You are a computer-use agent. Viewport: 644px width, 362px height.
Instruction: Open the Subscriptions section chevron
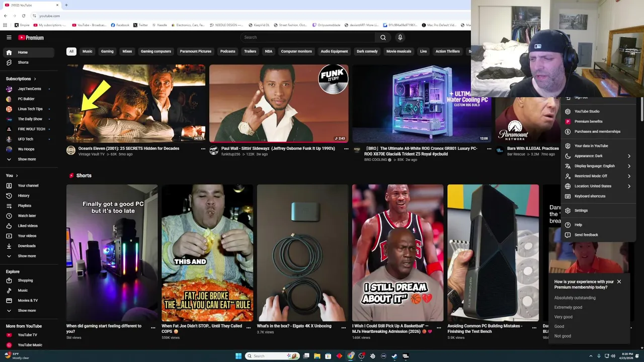coord(35,79)
